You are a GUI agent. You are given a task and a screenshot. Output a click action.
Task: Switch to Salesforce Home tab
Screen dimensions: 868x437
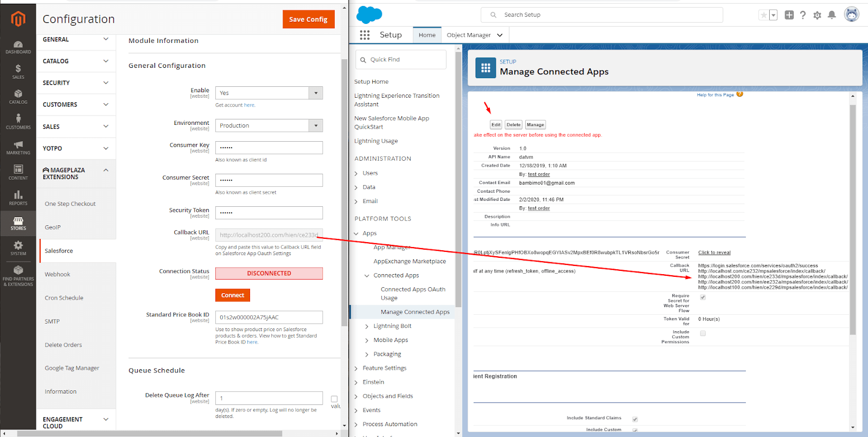[427, 35]
